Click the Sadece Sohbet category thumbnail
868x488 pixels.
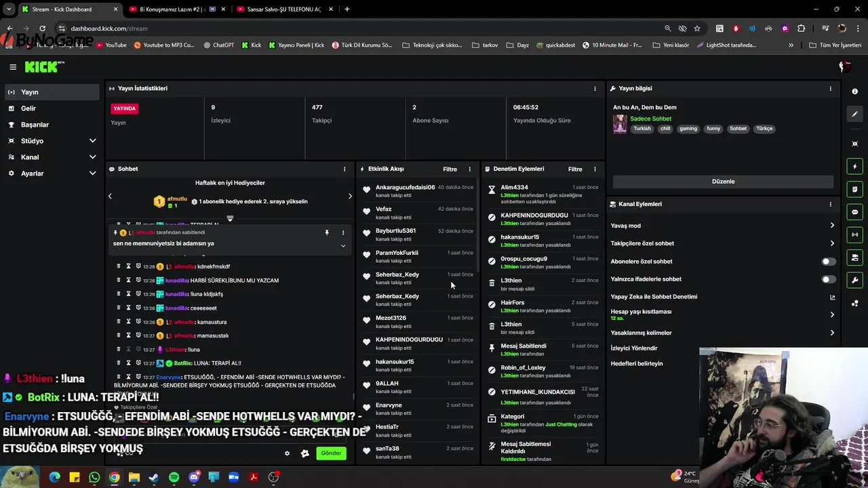tap(620, 124)
